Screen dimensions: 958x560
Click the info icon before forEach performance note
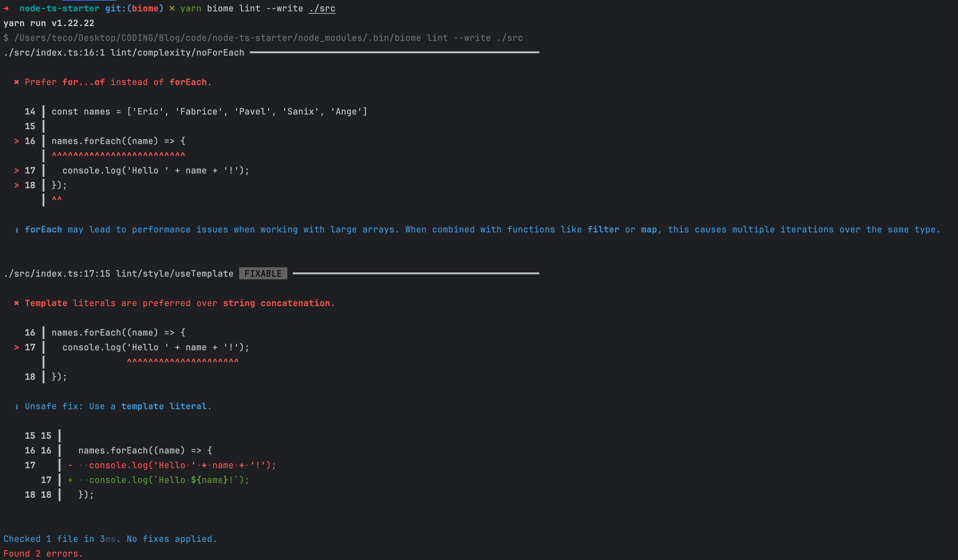tap(17, 230)
